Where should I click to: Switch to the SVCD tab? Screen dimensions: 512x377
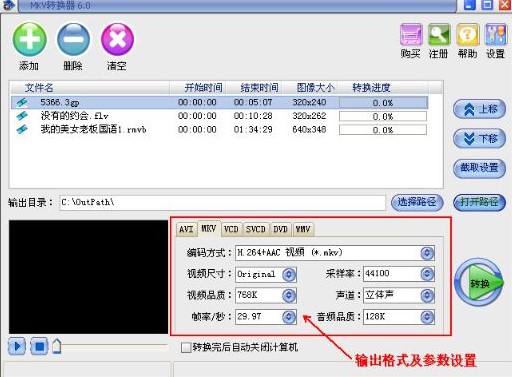[x=256, y=229]
